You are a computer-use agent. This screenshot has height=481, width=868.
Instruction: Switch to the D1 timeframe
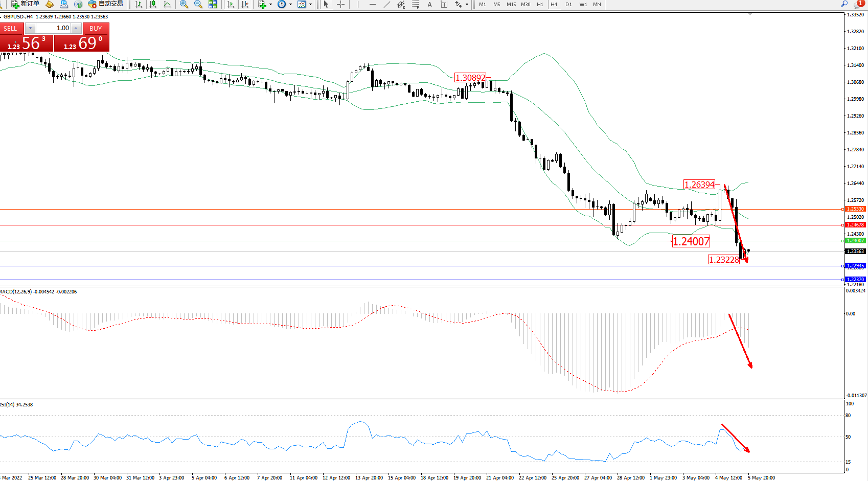[x=568, y=4]
